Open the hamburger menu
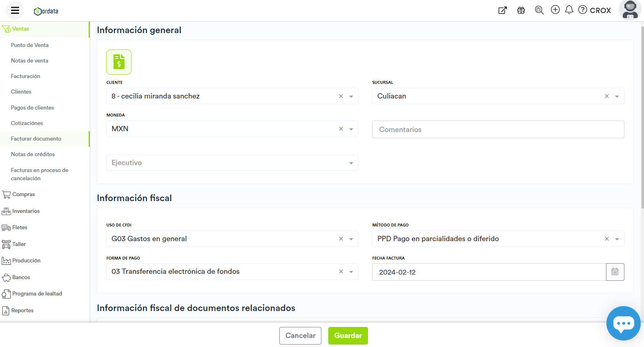 [15, 11]
